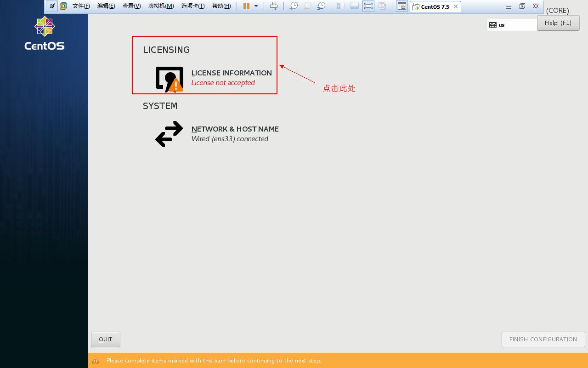Toggle full screen mode icon

(x=368, y=6)
